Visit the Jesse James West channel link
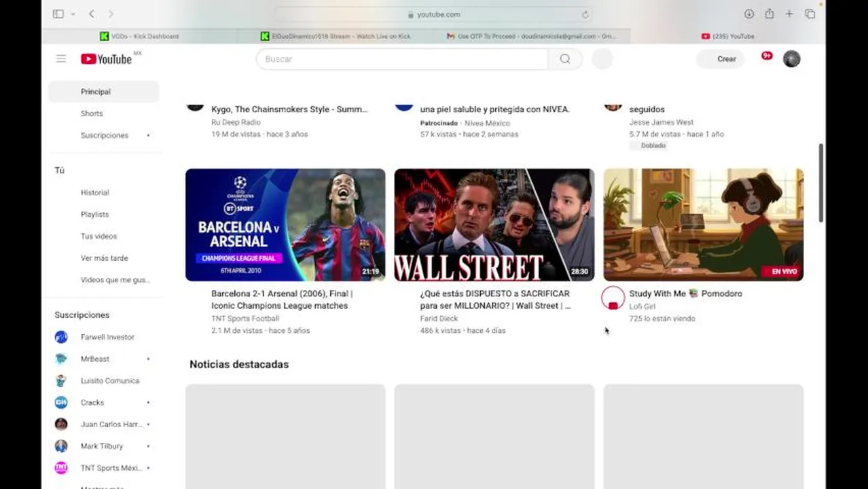Viewport: 868px width, 489px height. point(661,122)
